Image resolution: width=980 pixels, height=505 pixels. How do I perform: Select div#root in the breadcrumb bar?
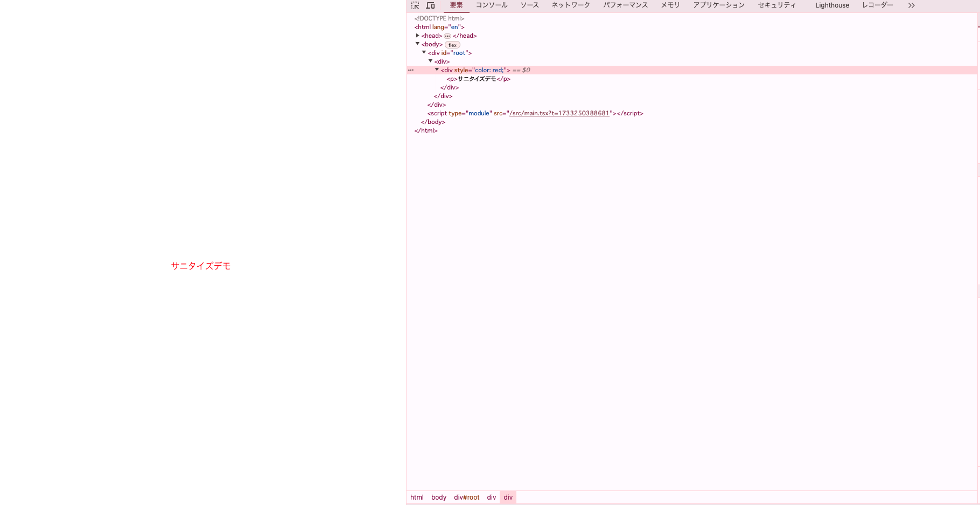466,497
